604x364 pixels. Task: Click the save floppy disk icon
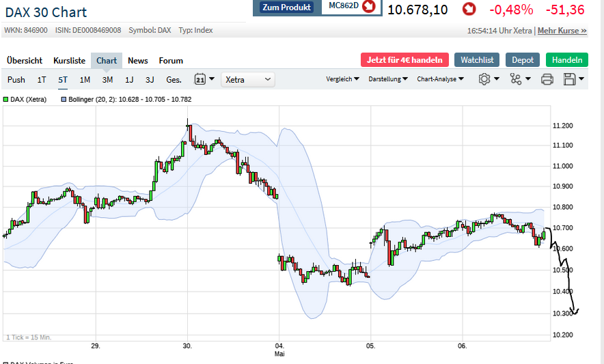tap(570, 79)
